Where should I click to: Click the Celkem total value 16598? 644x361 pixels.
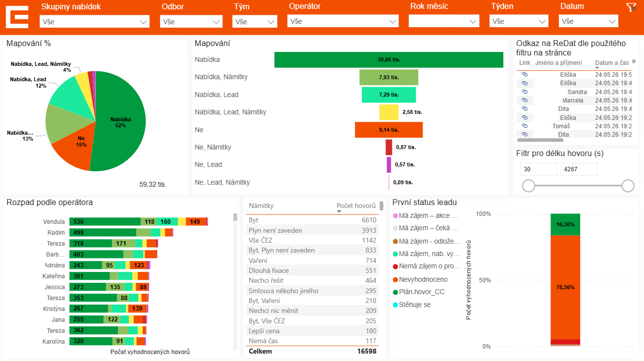click(367, 352)
